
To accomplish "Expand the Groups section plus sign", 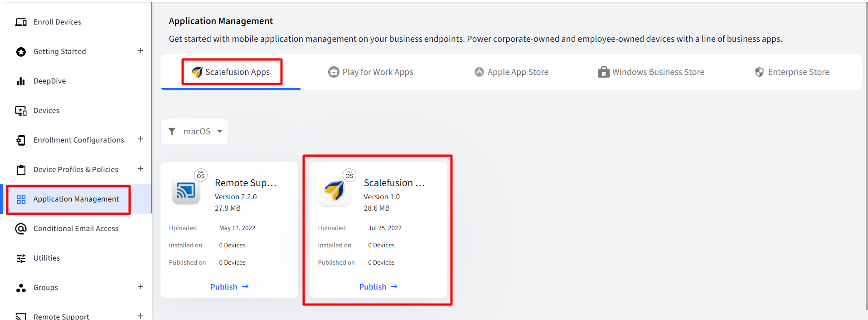I will pos(141,287).
